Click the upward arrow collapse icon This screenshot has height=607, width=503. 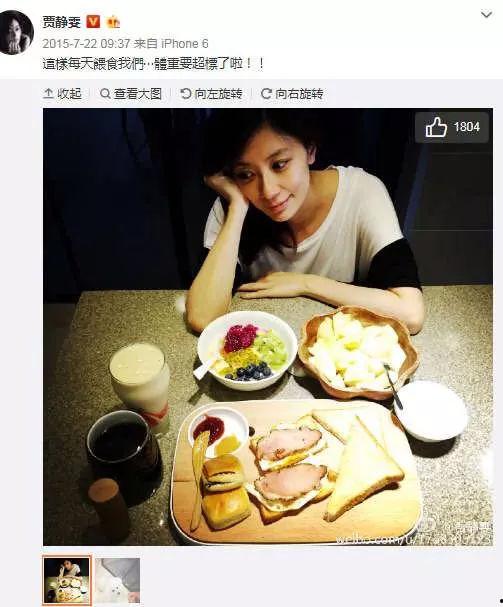coord(48,94)
